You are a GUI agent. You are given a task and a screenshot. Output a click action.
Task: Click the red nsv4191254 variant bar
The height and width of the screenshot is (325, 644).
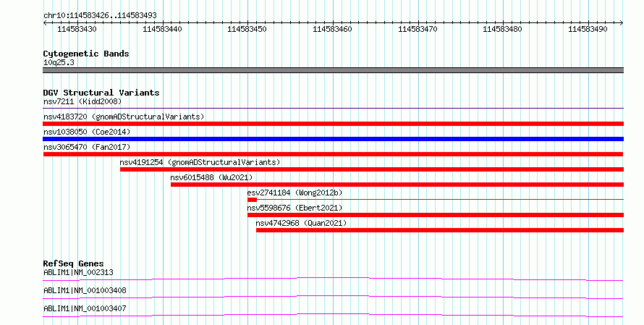372,169
